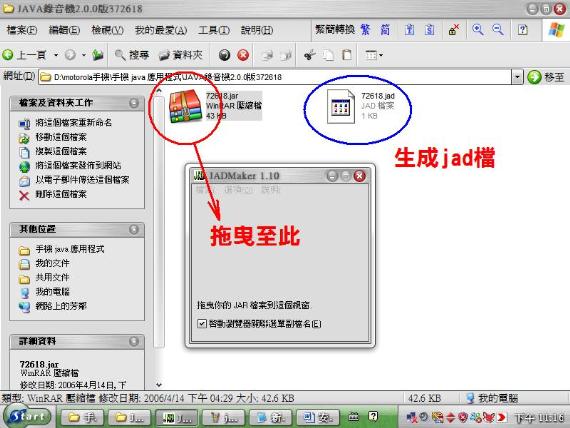
Task: Click the 移至 Go button
Action: tap(546, 77)
